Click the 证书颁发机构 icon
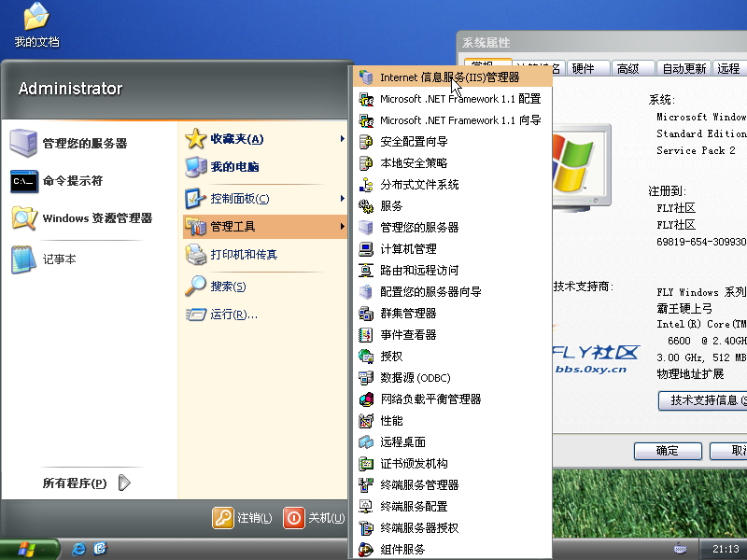This screenshot has height=560, width=747. 365,463
